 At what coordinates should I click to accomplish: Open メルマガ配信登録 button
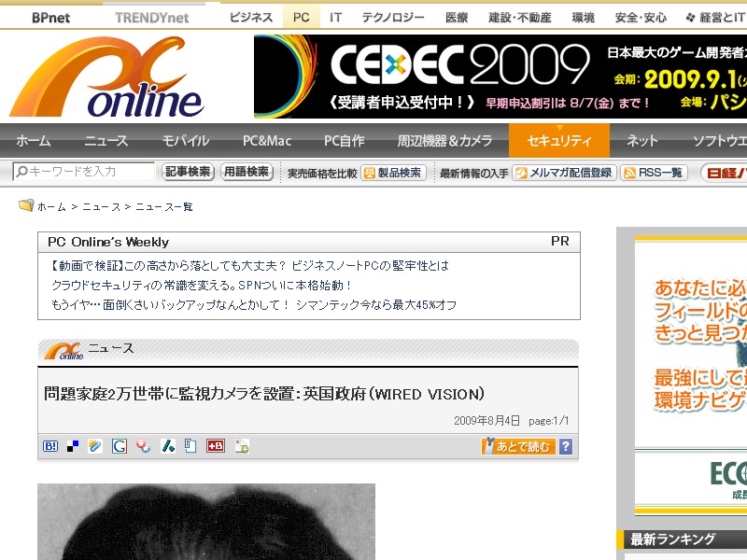click(565, 173)
